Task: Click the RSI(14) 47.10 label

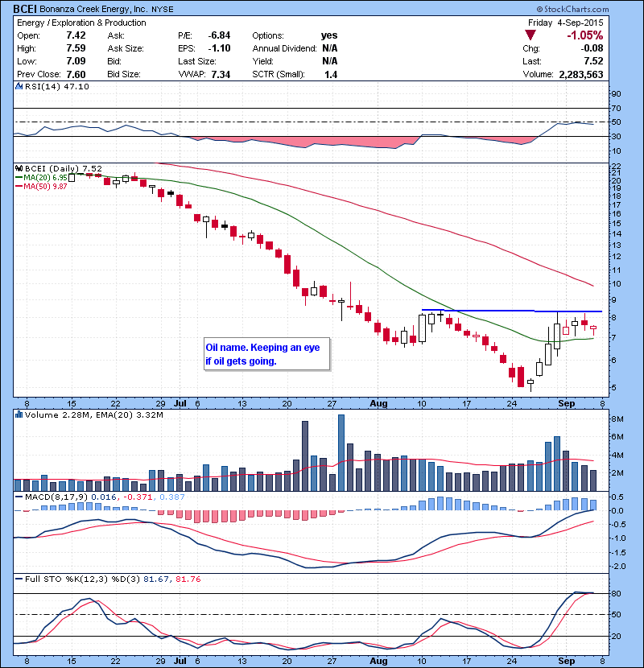Action: (57, 86)
